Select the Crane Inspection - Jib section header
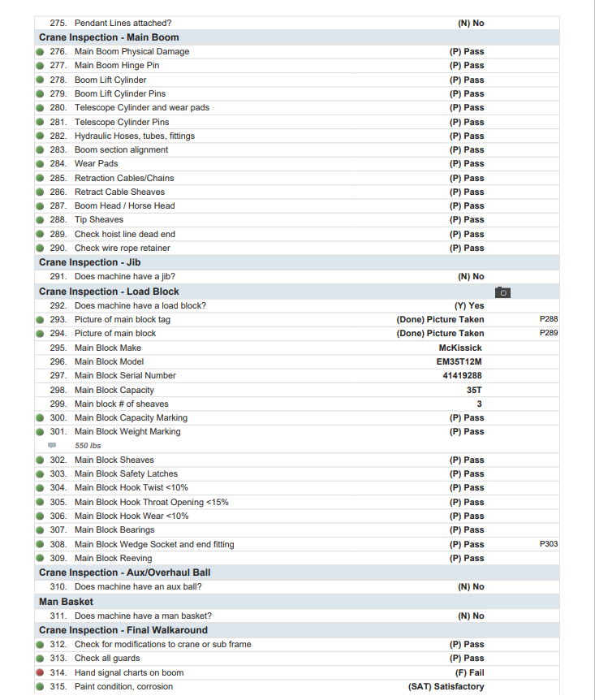 click(x=89, y=262)
